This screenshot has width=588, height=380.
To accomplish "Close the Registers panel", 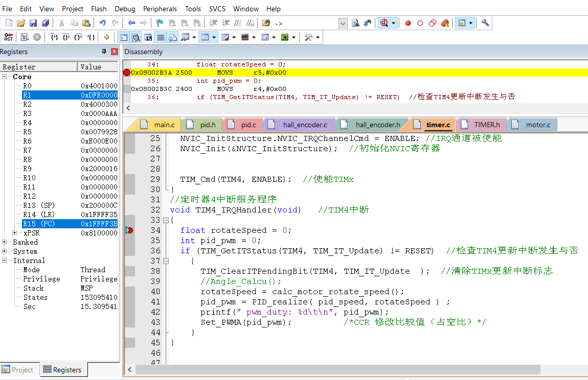I will point(115,52).
